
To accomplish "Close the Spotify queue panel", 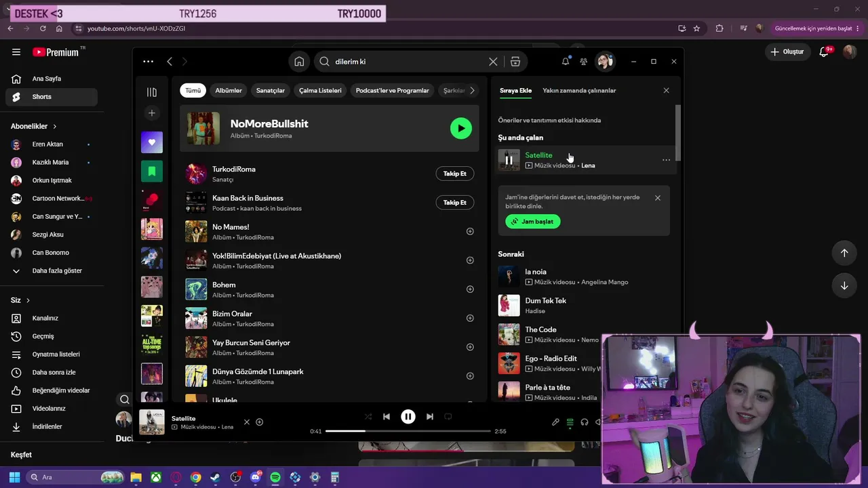I will click(x=666, y=90).
